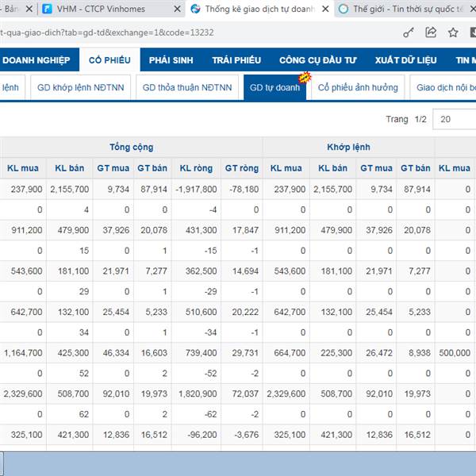Select the Cổ phiếu ảnh hưởng tab
The image size is (476, 476).
point(358,88)
